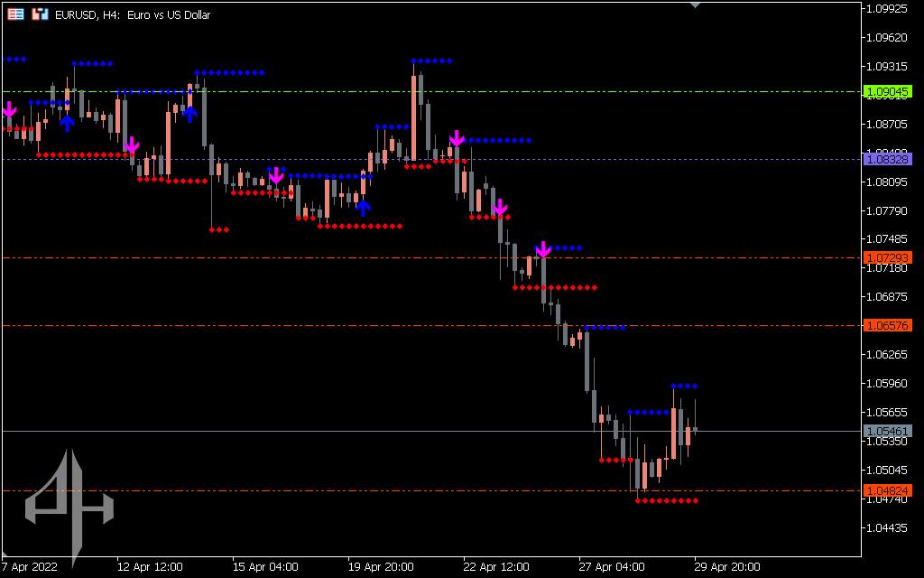Screen dimensions: 924x578
Task: Select the green 1.09045 price label
Action: (888, 91)
